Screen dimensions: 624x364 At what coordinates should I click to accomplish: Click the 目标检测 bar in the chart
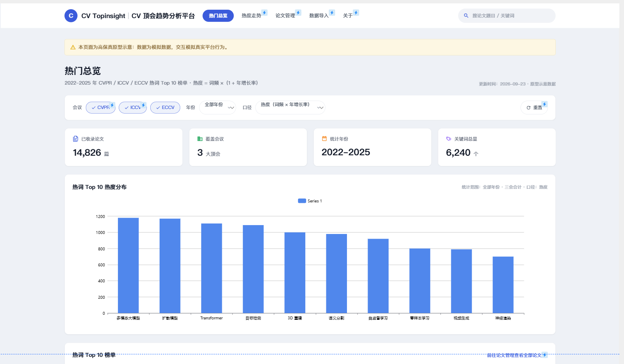tap(253, 269)
